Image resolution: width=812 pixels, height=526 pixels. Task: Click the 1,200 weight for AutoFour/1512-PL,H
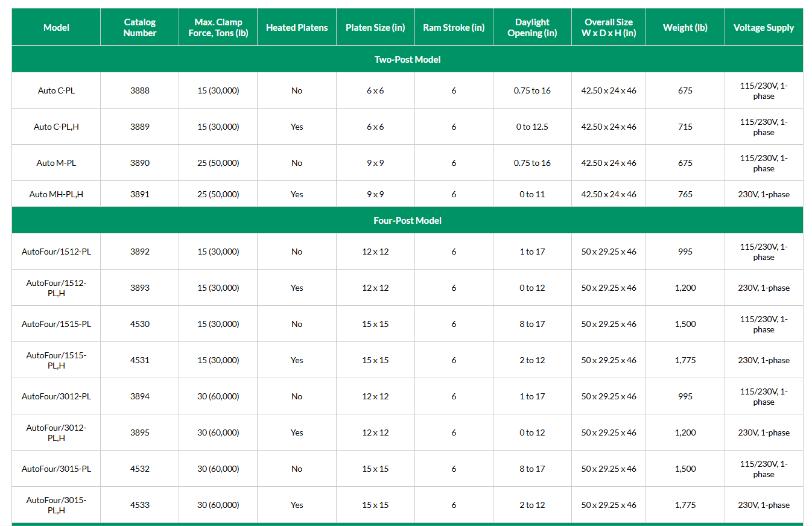click(685, 288)
